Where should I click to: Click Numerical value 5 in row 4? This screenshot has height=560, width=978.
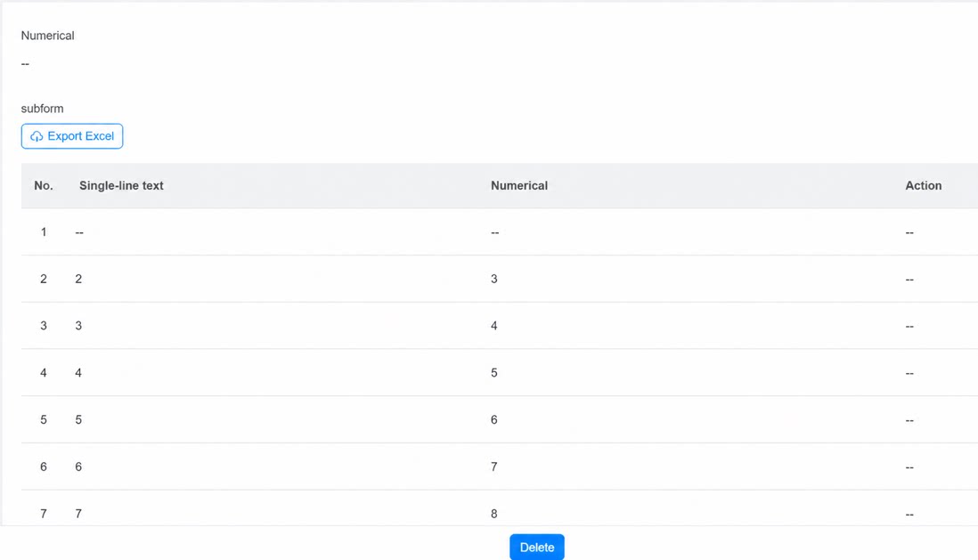[494, 373]
